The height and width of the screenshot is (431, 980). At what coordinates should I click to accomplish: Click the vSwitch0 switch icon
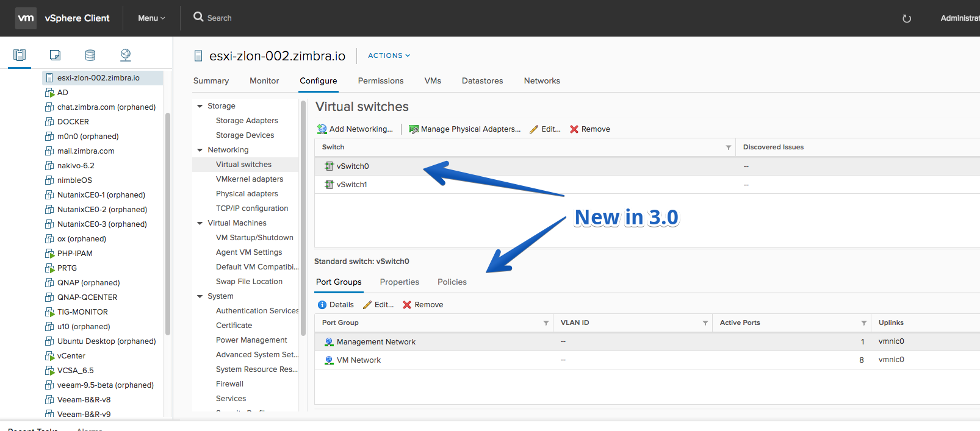pyautogui.click(x=330, y=166)
